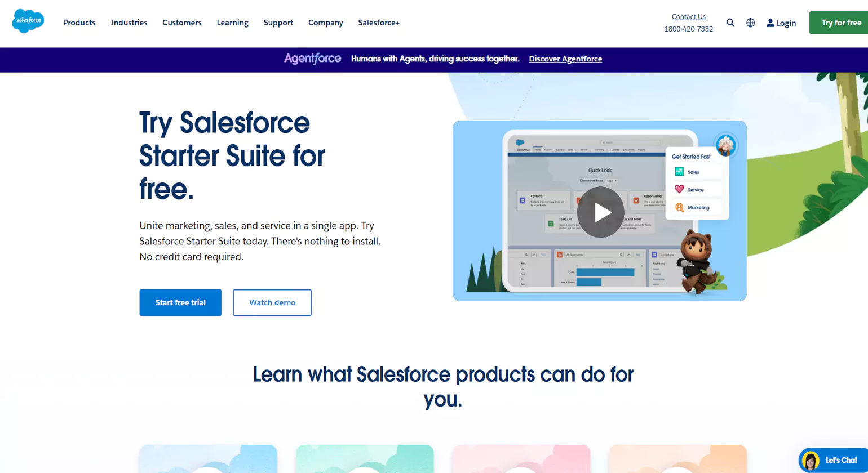
Task: Click the Sales icon on Get Started Fast card
Action: [680, 172]
